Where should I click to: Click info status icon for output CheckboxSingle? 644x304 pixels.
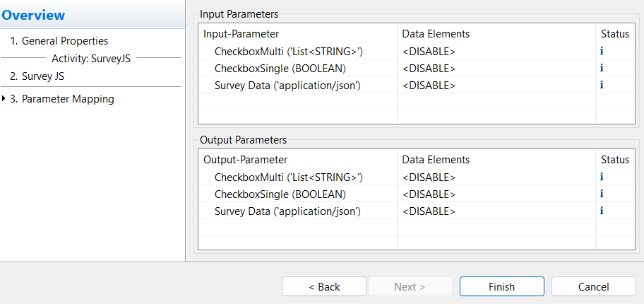click(602, 194)
